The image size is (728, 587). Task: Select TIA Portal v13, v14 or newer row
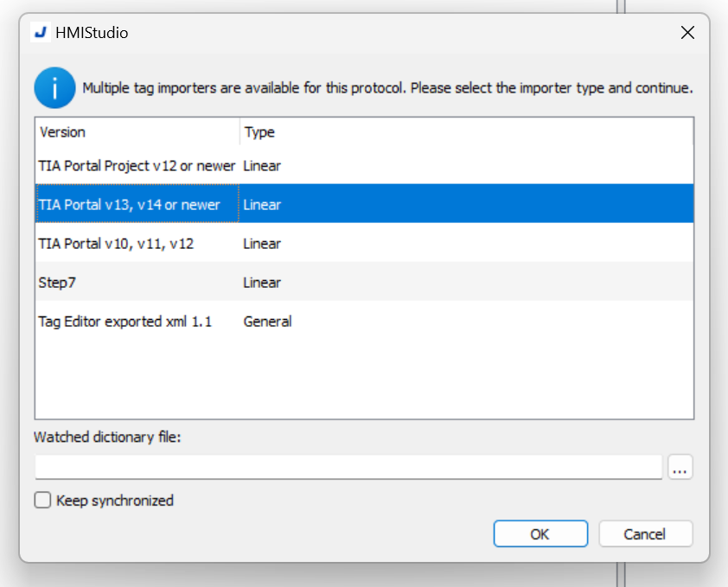(365, 204)
